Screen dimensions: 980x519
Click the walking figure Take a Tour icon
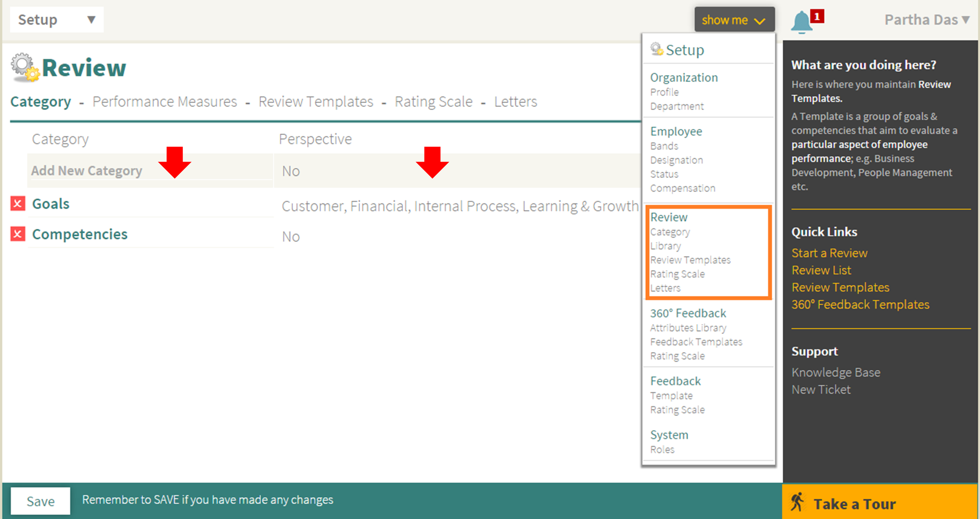pos(797,503)
